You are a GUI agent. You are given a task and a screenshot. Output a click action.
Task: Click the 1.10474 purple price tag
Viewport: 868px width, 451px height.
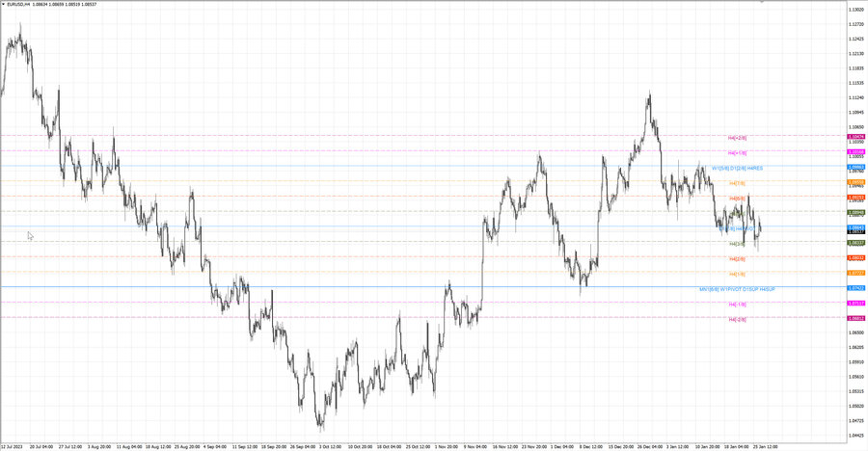click(x=856, y=137)
